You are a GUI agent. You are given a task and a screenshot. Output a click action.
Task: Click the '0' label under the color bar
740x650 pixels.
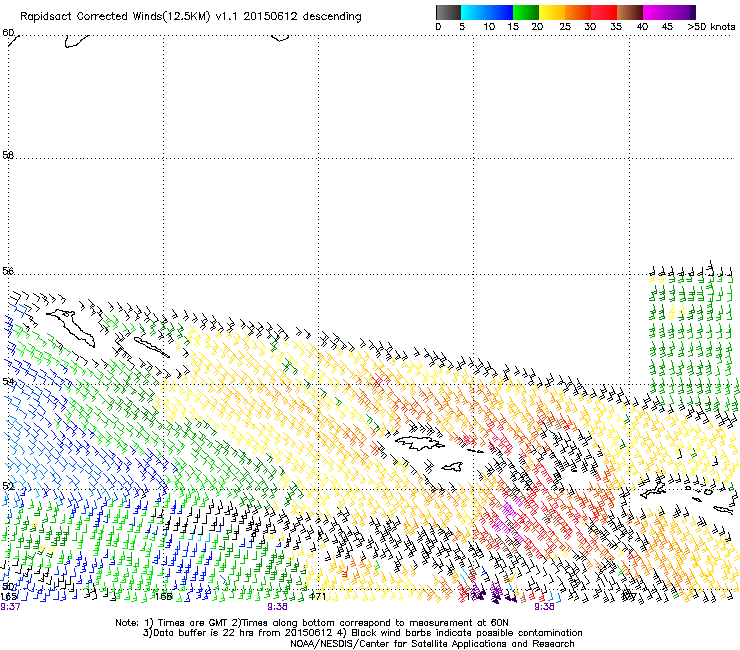(438, 27)
